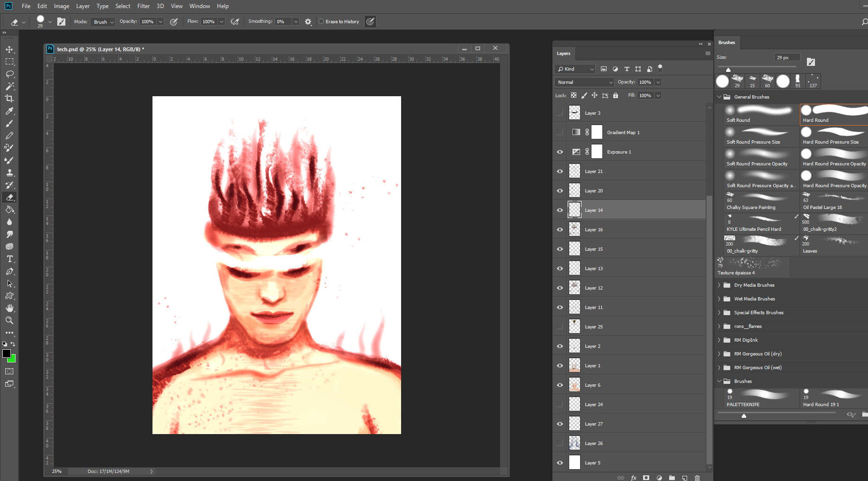Screen dimensions: 868x481
Task: Select the Move tool
Action: coord(9,49)
